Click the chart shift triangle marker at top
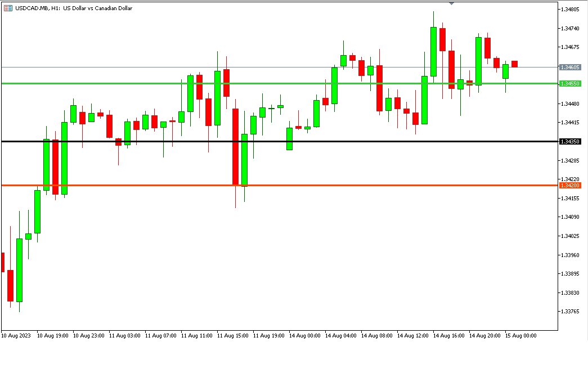The width and height of the screenshot is (588, 378). click(451, 3)
